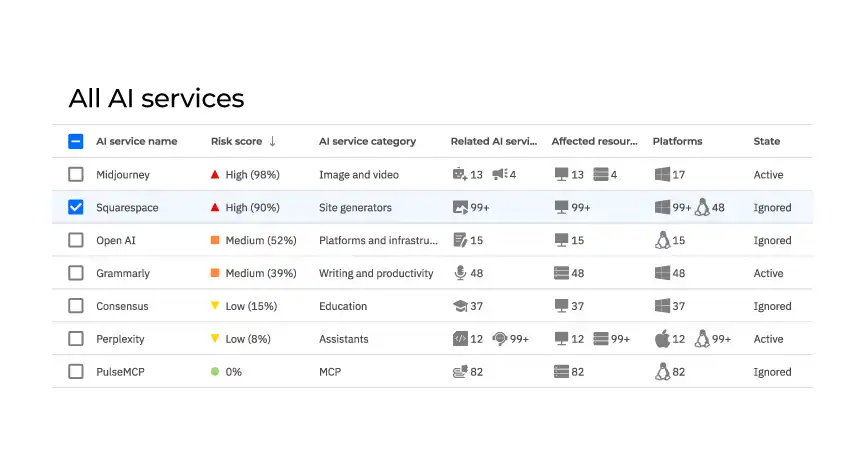Click Squarespace's Linux penguin platform icon
This screenshot has width=865, height=460.
tap(702, 207)
